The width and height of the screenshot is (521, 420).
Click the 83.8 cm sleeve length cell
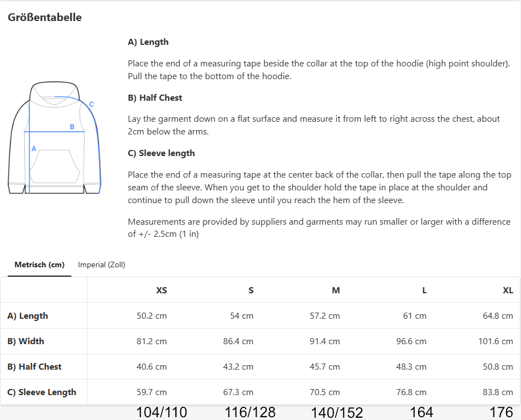click(x=498, y=392)
